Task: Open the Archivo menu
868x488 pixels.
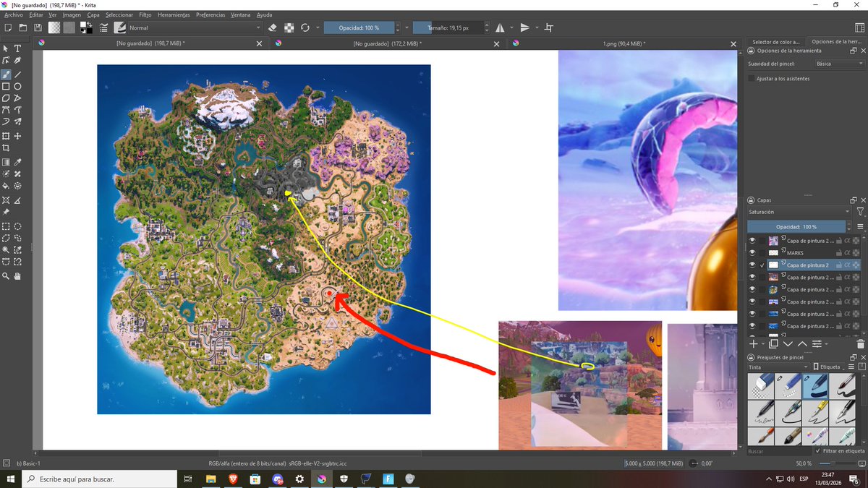Action: [14, 14]
